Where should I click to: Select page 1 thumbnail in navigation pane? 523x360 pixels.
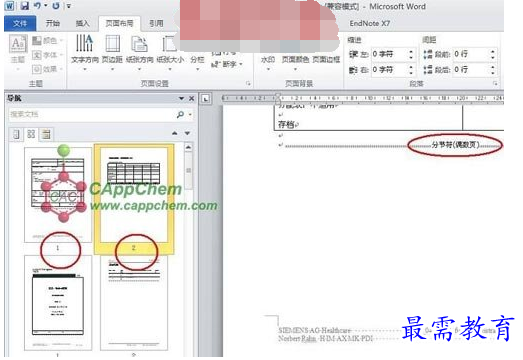tap(58, 195)
